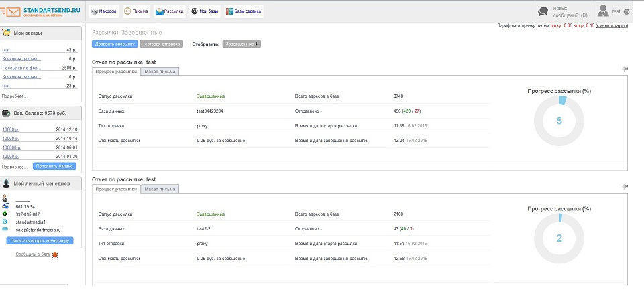Click Написать вопрос менеджеру button
The image size is (644, 292).
(x=40, y=240)
